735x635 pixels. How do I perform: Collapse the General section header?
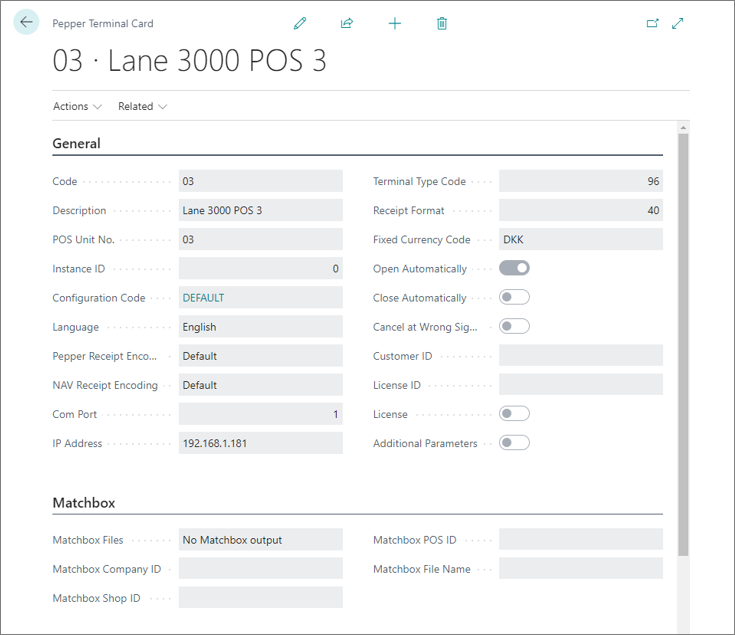point(76,143)
